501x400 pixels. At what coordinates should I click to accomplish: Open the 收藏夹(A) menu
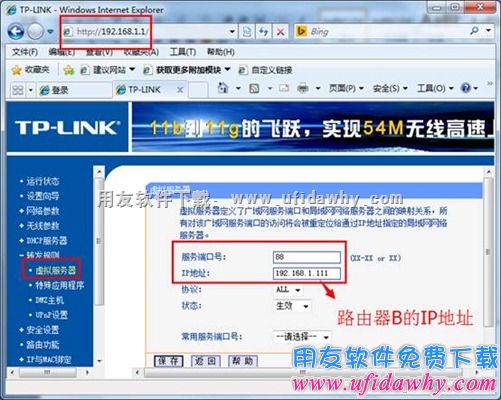[x=141, y=52]
